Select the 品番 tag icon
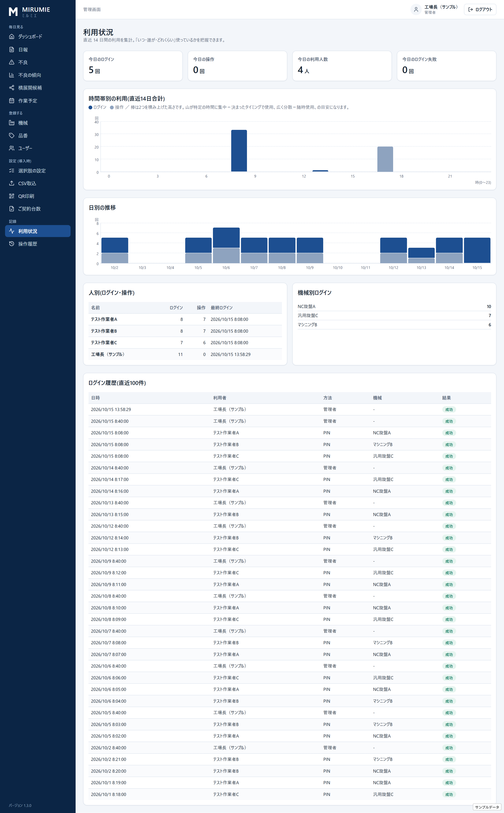 tap(12, 136)
